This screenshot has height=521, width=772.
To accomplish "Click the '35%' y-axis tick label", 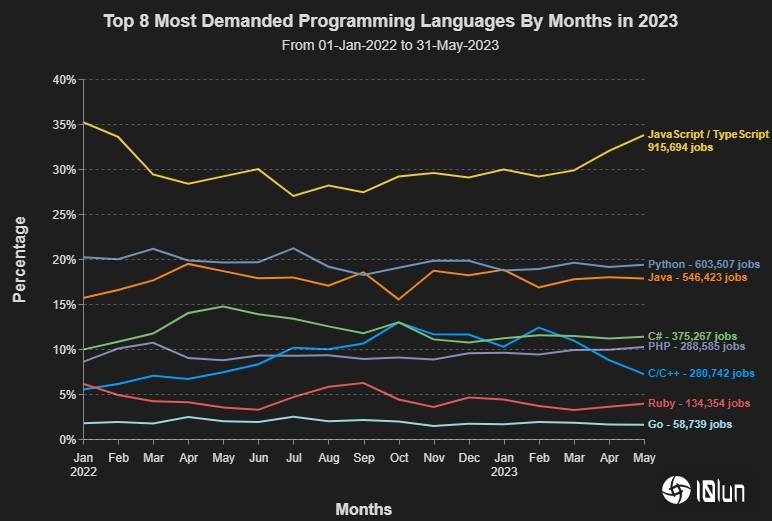I will pos(64,125).
